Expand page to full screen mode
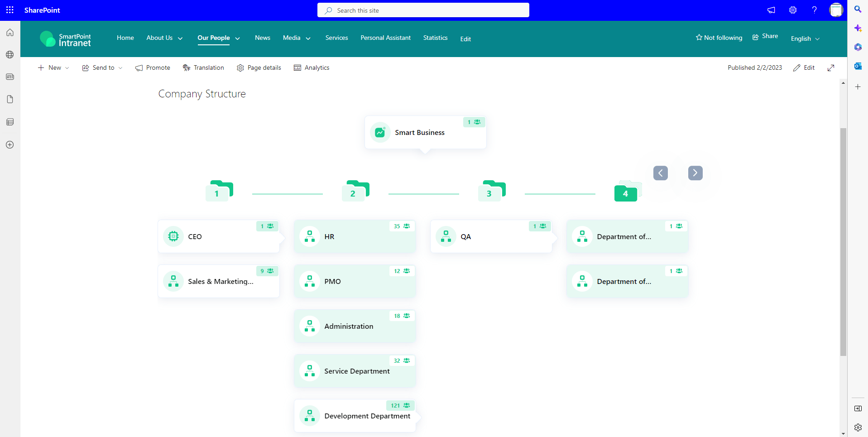 click(830, 68)
